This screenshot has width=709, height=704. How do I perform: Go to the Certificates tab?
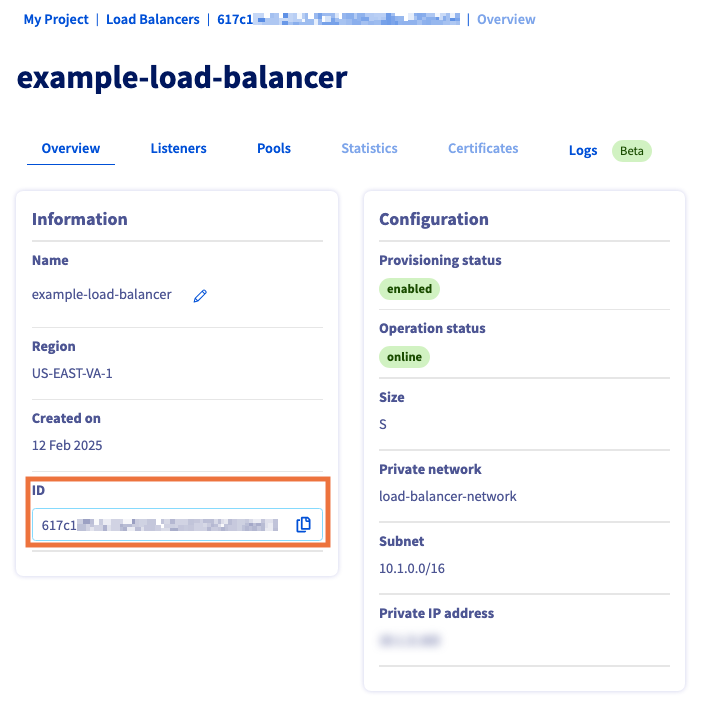tap(483, 148)
